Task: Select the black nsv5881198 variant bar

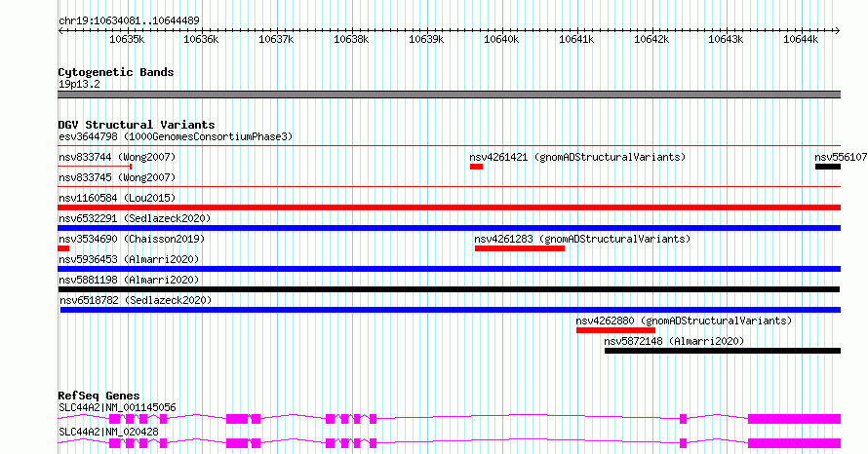Action: (x=449, y=289)
